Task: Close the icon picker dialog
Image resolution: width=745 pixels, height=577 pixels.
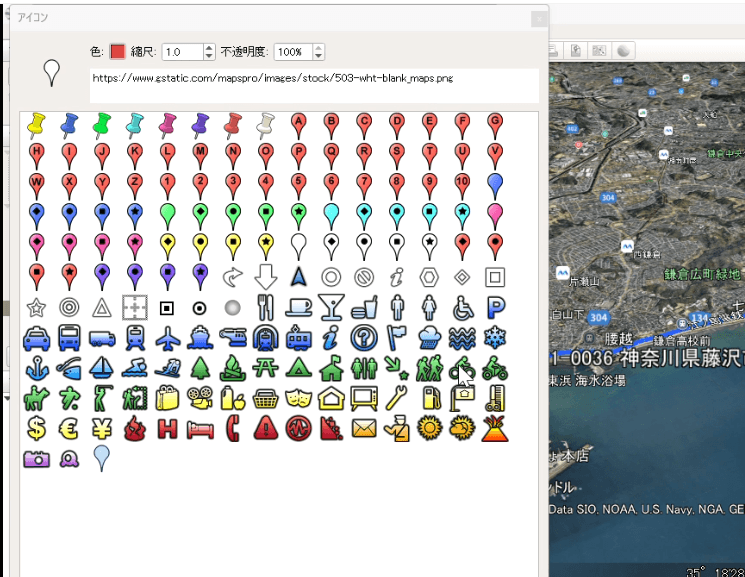Action: coord(538,18)
